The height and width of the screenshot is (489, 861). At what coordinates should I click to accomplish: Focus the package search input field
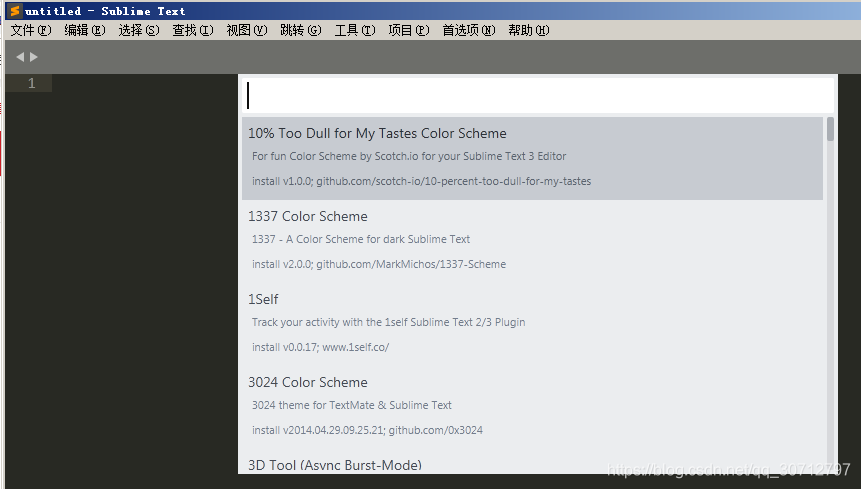(x=538, y=95)
